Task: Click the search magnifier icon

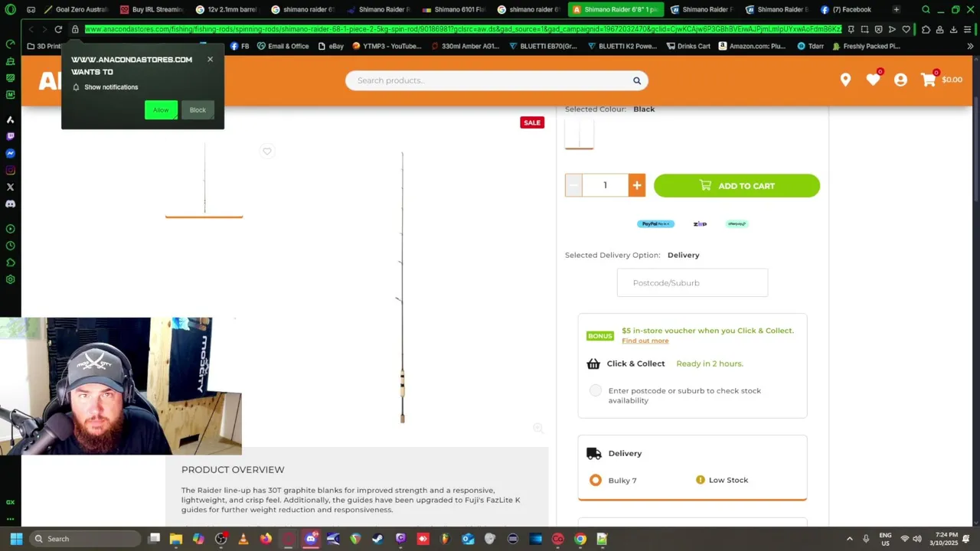Action: point(636,80)
